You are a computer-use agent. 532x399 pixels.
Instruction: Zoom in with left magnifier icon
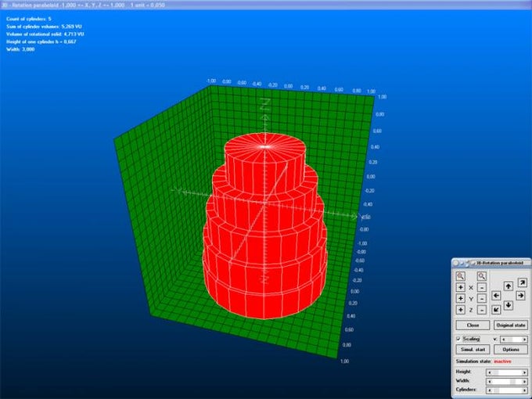[460, 276]
